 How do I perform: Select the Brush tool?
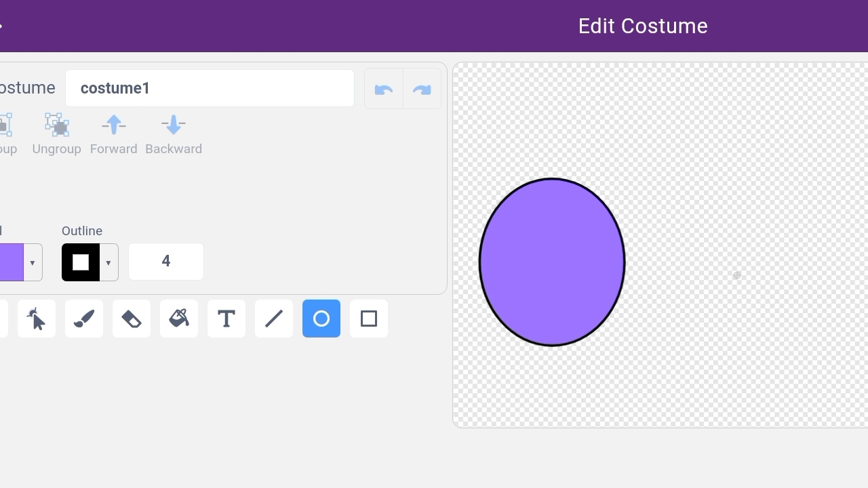(84, 319)
